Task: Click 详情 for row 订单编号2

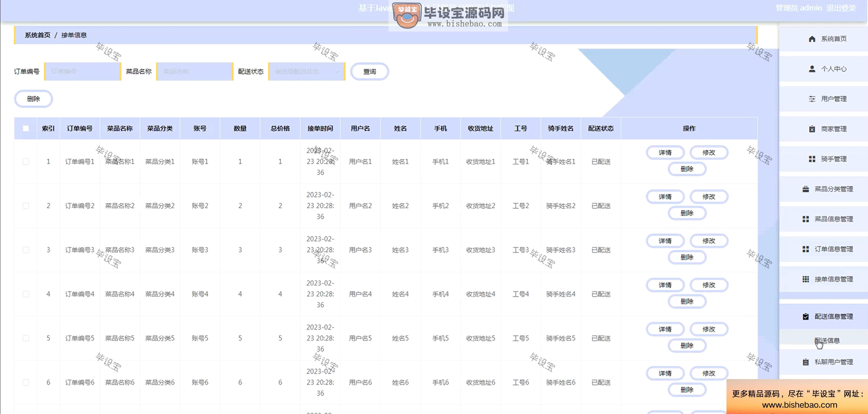Action: [x=665, y=197]
